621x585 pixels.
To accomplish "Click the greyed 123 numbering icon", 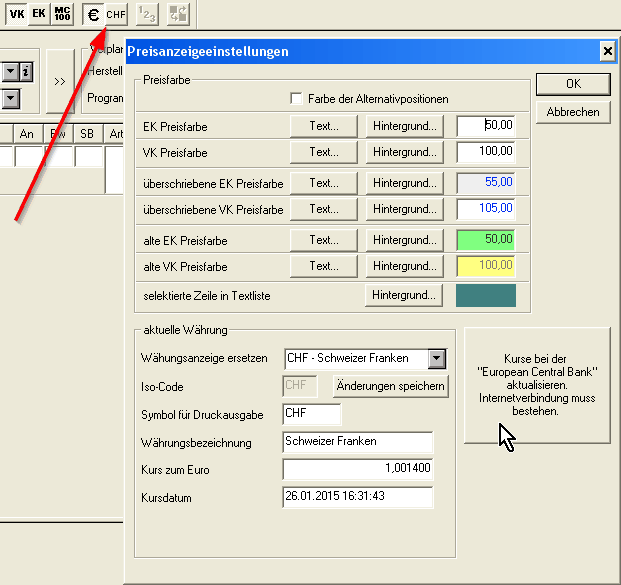I will (x=146, y=14).
